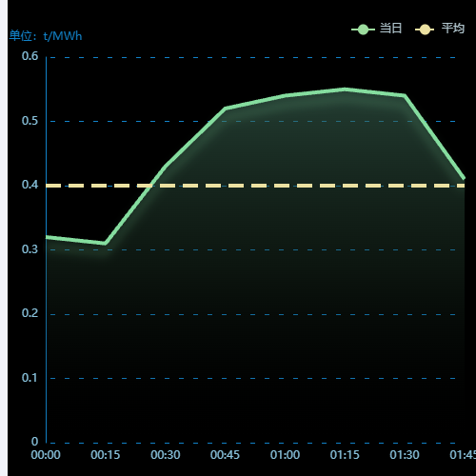476x476 pixels.
Task: Click the 0.5 y-axis label
Action: pos(30,121)
